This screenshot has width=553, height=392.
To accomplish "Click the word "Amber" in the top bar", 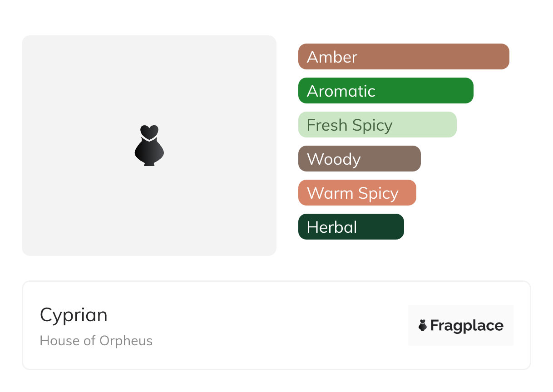I will click(x=332, y=57).
